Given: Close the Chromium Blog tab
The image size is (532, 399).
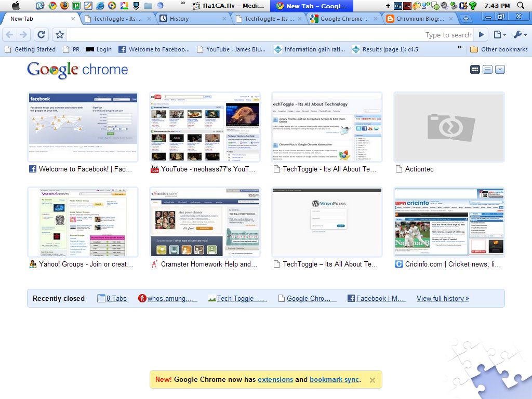Looking at the screenshot, I should [451, 19].
